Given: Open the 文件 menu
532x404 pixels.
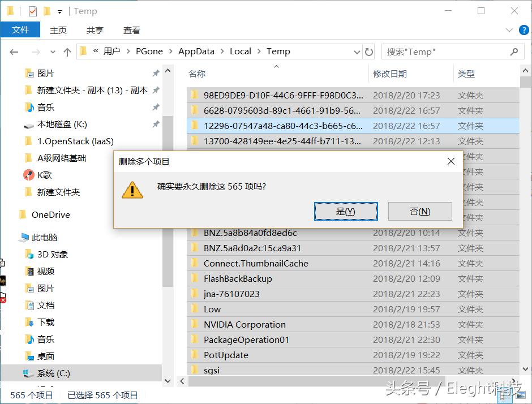Looking at the screenshot, I should click(x=20, y=30).
